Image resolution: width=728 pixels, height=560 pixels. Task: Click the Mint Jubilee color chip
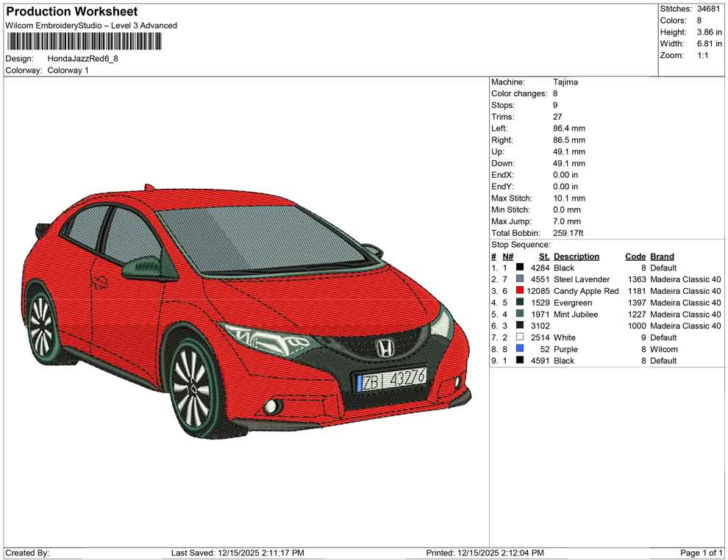(x=519, y=314)
